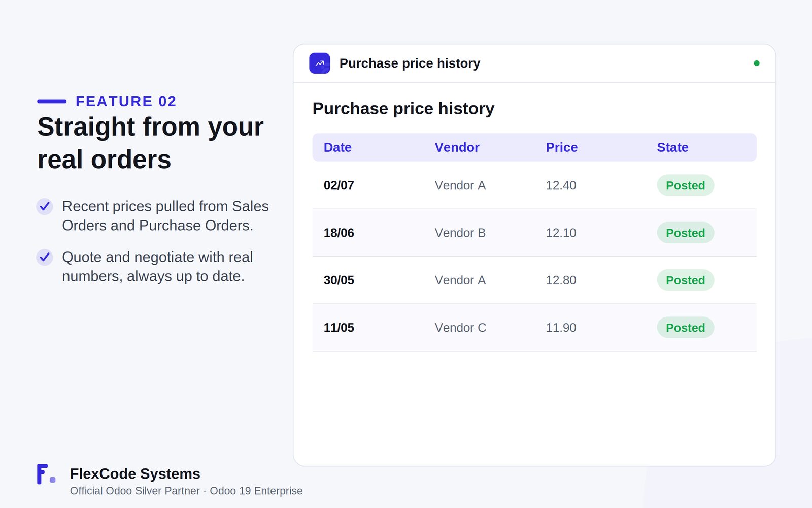
Task: Click the Posted badge in the 18/06 row
Action: click(x=686, y=233)
